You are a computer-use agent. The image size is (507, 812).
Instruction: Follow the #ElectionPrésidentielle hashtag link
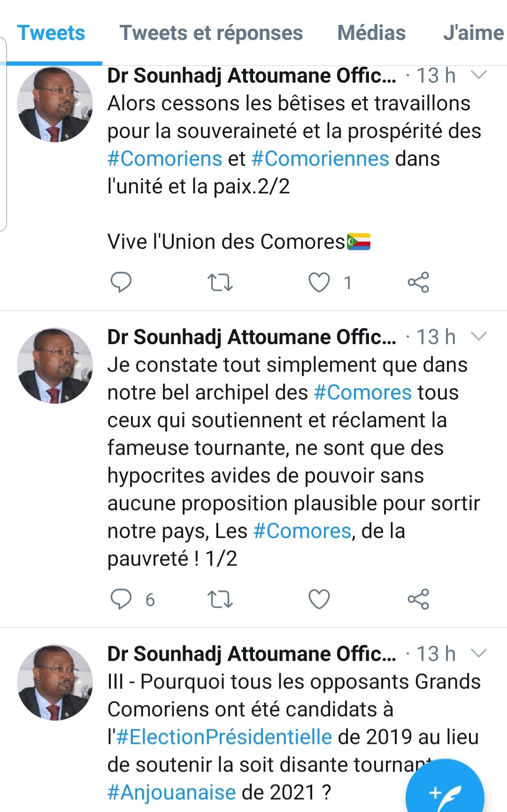(224, 737)
